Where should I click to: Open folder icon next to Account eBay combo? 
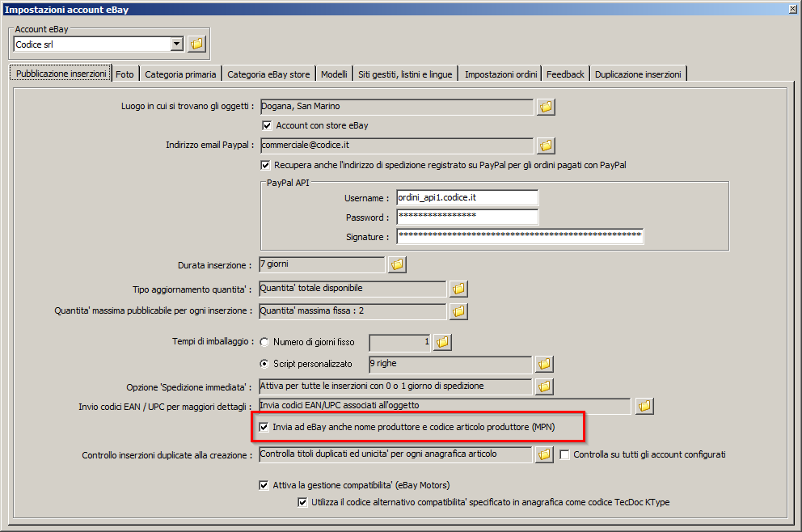click(x=197, y=44)
